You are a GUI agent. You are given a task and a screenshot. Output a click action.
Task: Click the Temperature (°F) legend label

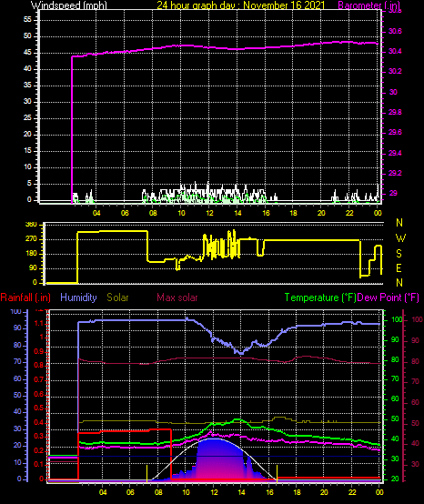click(x=320, y=297)
